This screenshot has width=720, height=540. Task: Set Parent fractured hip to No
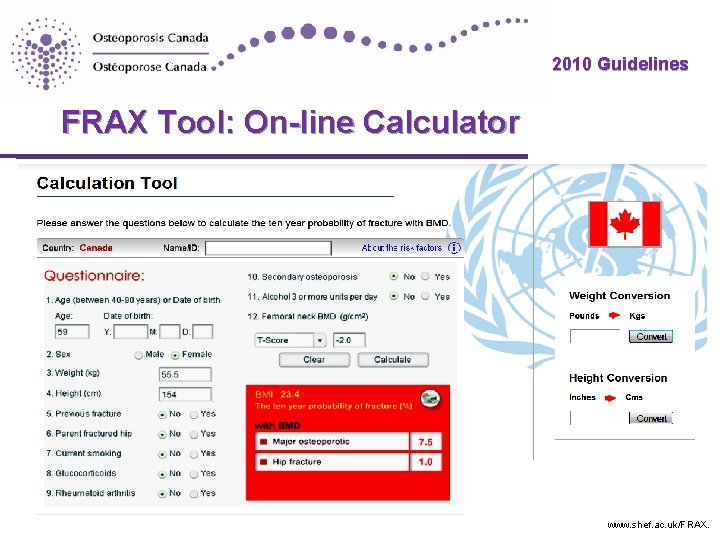pyautogui.click(x=162, y=434)
